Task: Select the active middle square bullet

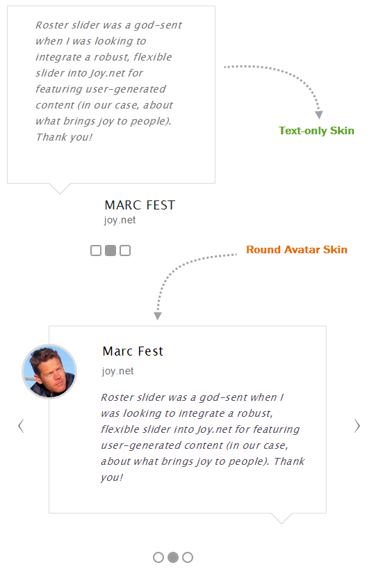Action: point(111,250)
